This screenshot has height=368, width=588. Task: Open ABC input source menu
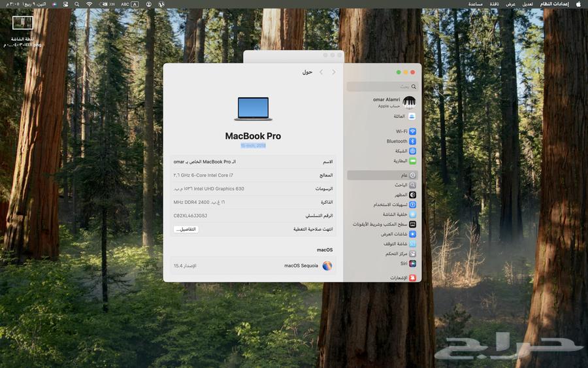pos(130,4)
